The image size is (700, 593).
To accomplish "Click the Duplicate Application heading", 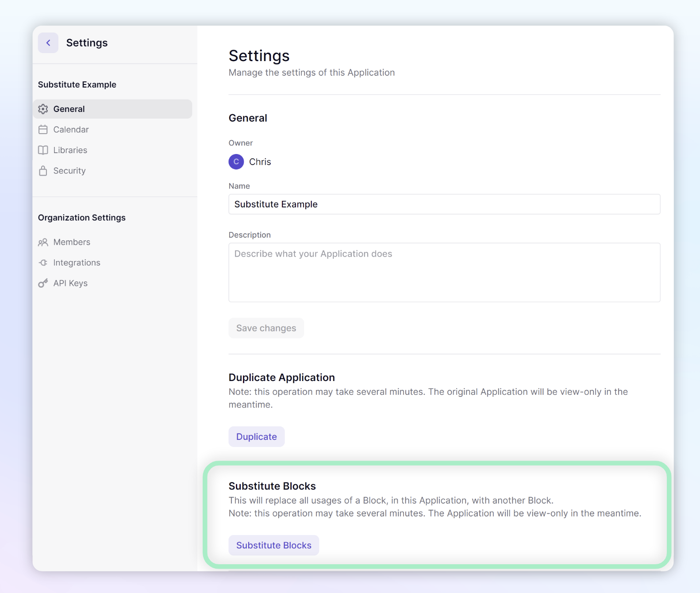I will click(x=282, y=377).
